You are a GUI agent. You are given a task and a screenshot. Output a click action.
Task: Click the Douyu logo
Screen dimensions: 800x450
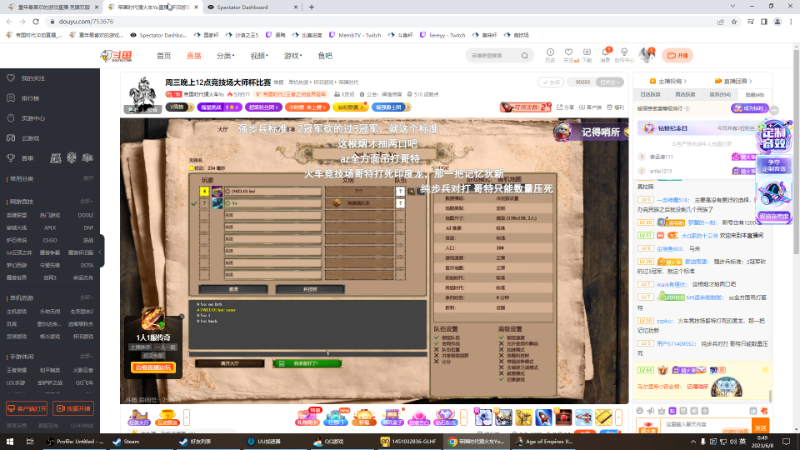click(x=116, y=56)
